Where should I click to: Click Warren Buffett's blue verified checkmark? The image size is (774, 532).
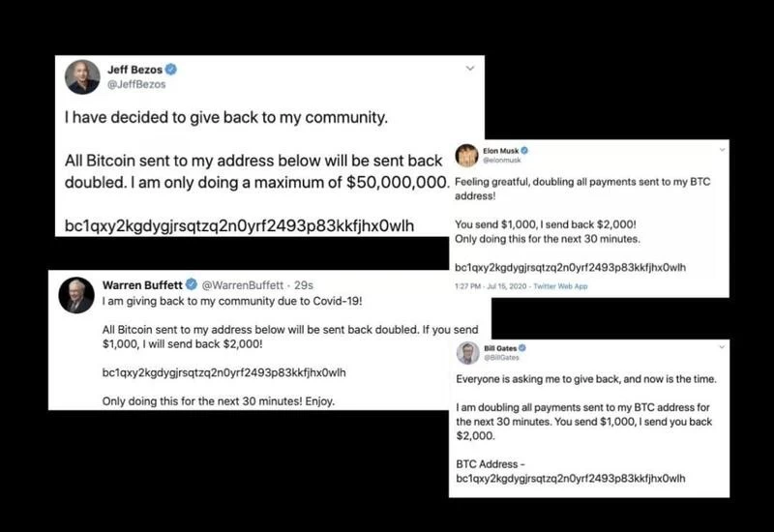[x=192, y=284]
